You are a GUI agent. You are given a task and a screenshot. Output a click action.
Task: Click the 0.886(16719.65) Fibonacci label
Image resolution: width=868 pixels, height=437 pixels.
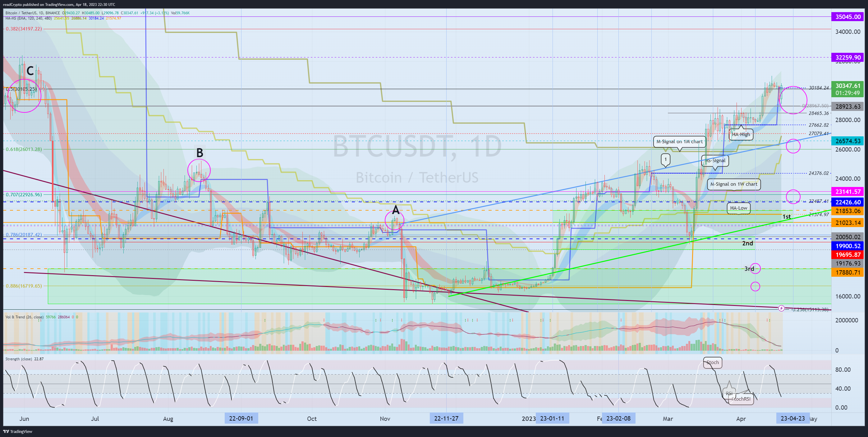24,286
